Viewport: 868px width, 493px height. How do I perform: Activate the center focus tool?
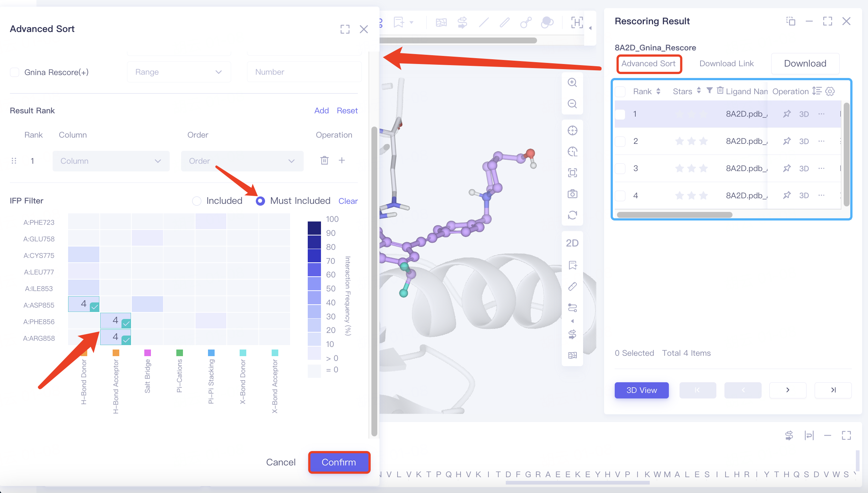[x=572, y=130]
